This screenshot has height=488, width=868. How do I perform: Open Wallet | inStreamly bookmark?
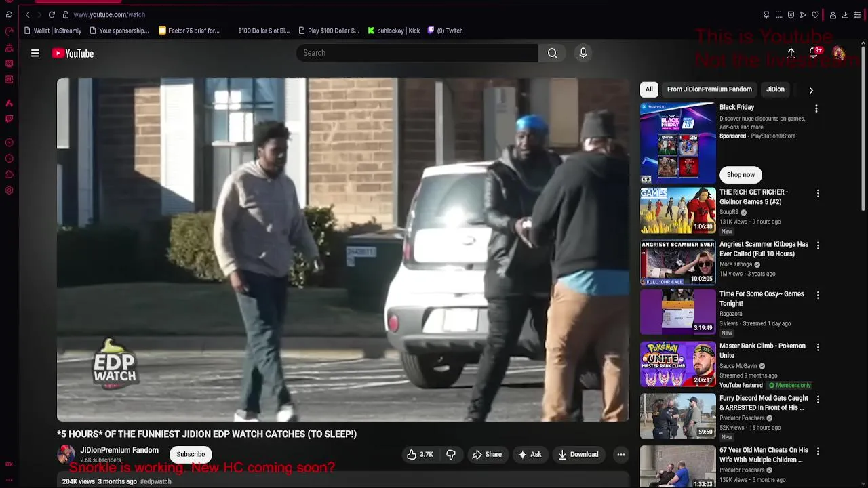point(53,30)
